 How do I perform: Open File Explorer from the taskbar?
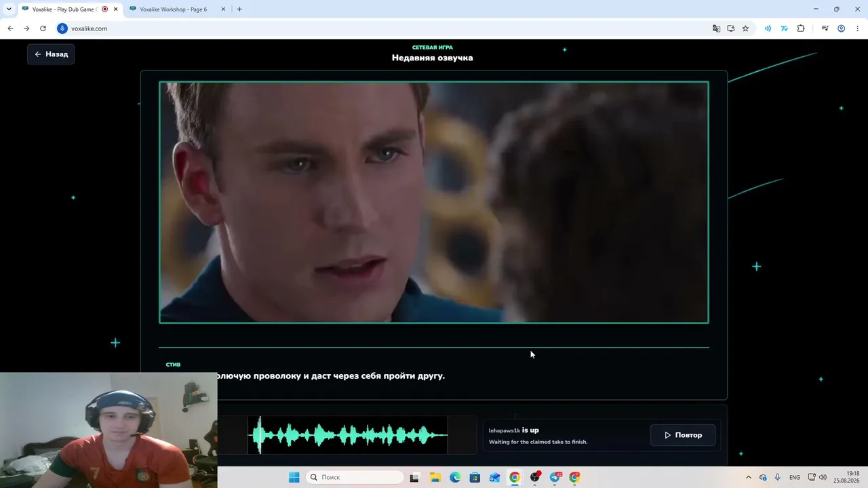pyautogui.click(x=435, y=477)
